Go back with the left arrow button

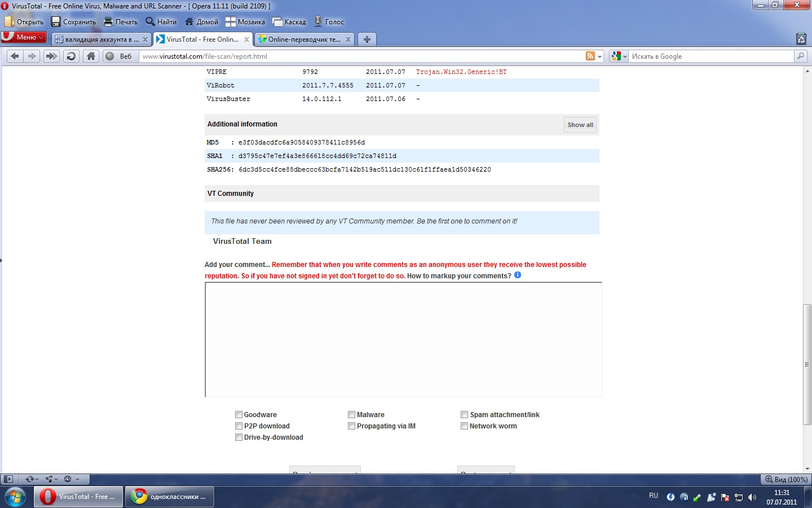pos(15,56)
